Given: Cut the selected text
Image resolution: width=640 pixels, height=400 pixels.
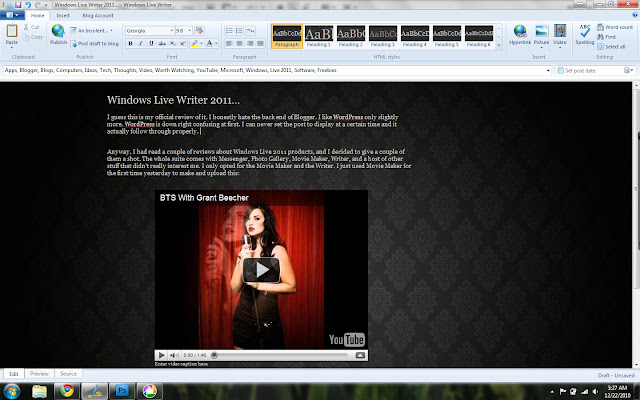Looking at the screenshot, I should [31, 27].
